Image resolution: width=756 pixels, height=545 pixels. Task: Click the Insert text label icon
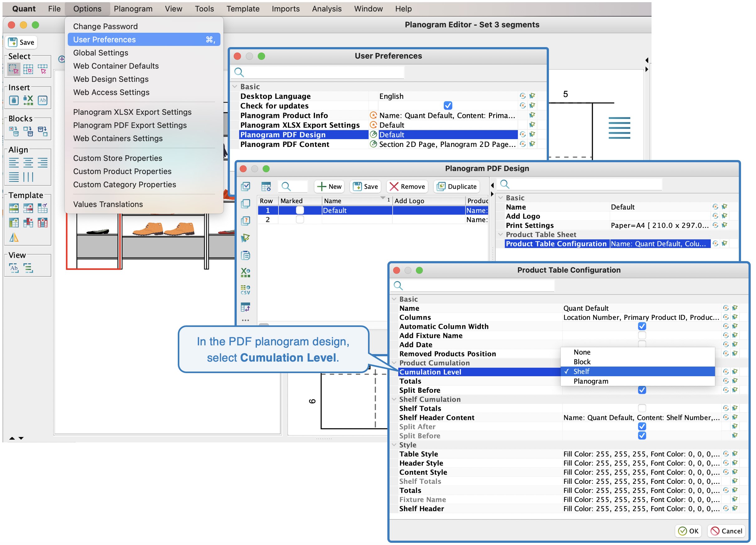pyautogui.click(x=43, y=100)
